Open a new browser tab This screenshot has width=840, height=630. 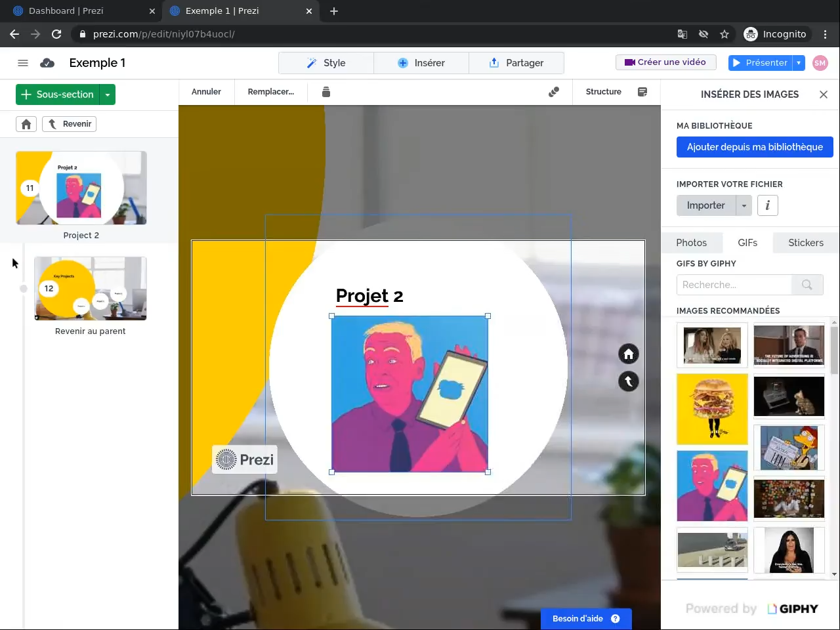pos(334,11)
